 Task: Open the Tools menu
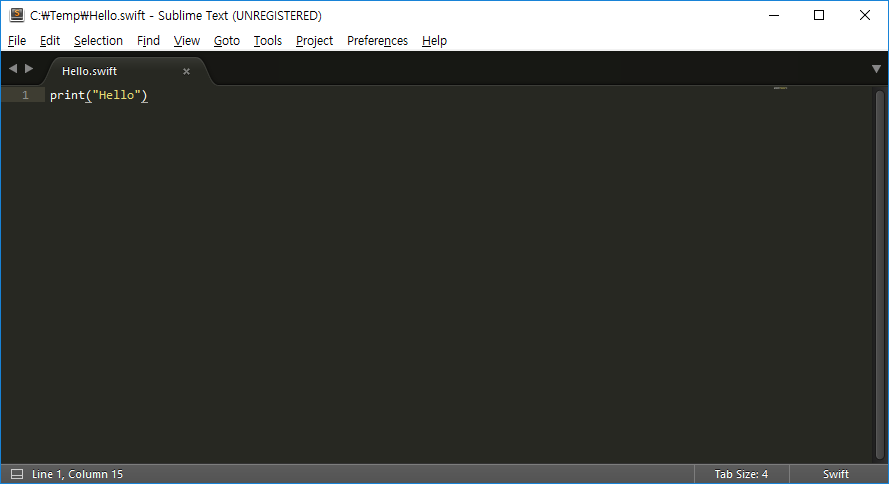(268, 41)
